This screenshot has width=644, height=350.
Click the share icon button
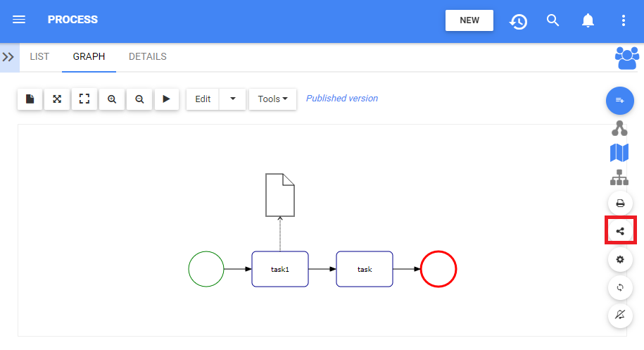click(x=620, y=231)
